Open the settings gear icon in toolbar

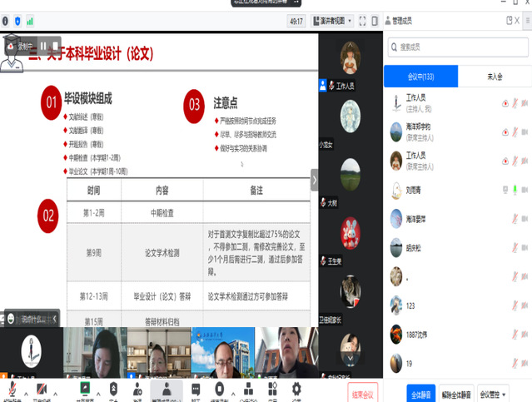(x=296, y=389)
